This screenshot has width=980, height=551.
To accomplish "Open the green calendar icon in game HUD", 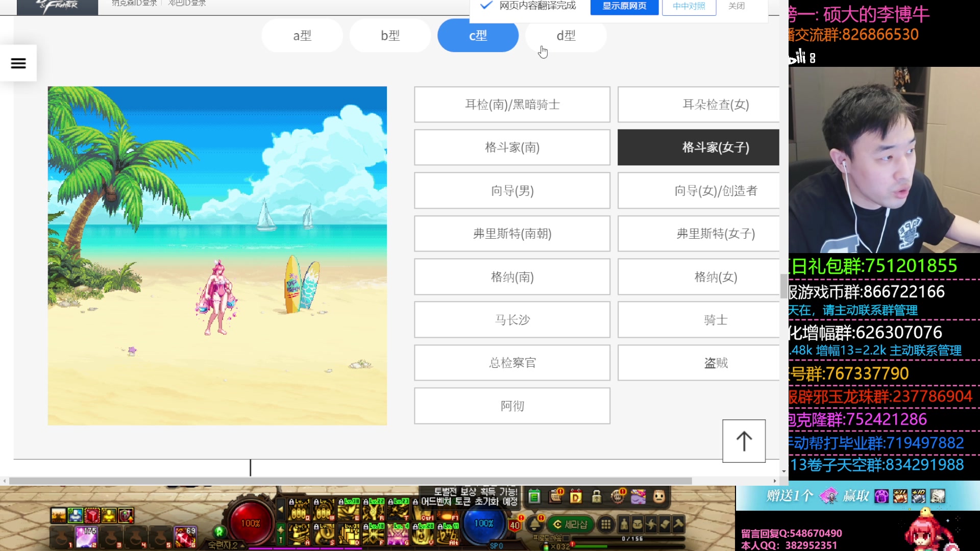I will click(534, 496).
